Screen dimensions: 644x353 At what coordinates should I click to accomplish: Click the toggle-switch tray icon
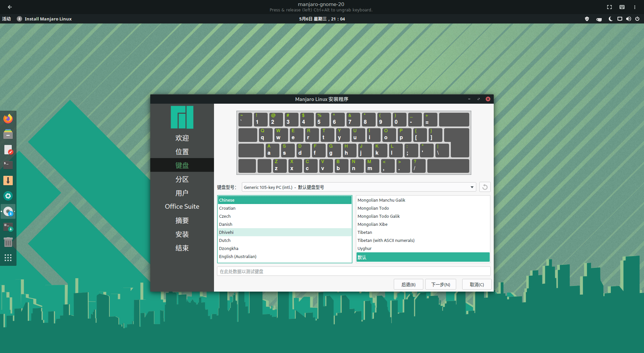click(x=599, y=19)
